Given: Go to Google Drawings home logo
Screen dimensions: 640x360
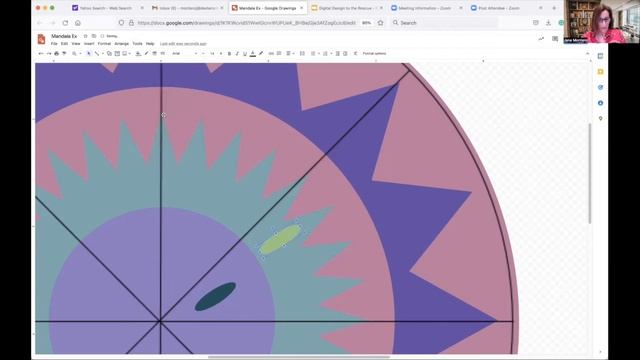Looking at the screenshot, I should 41,39.
